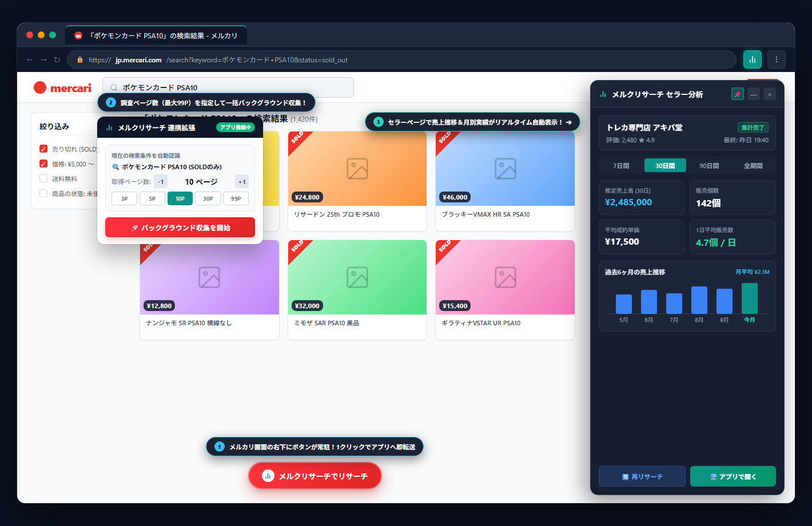Click the メルクリサーチでリサーチ floating button
The height and width of the screenshot is (526, 812).
315,476
